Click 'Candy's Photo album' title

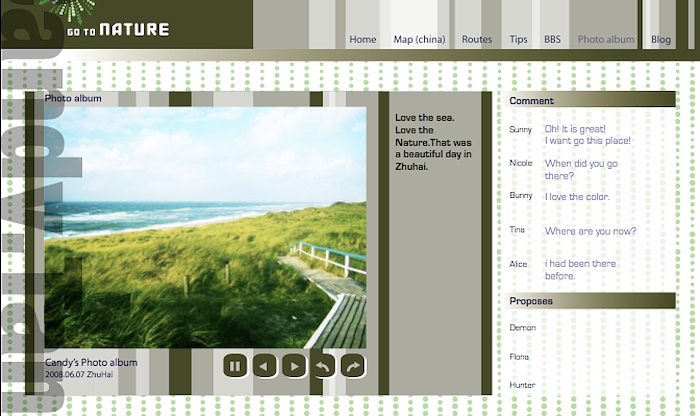(91, 362)
